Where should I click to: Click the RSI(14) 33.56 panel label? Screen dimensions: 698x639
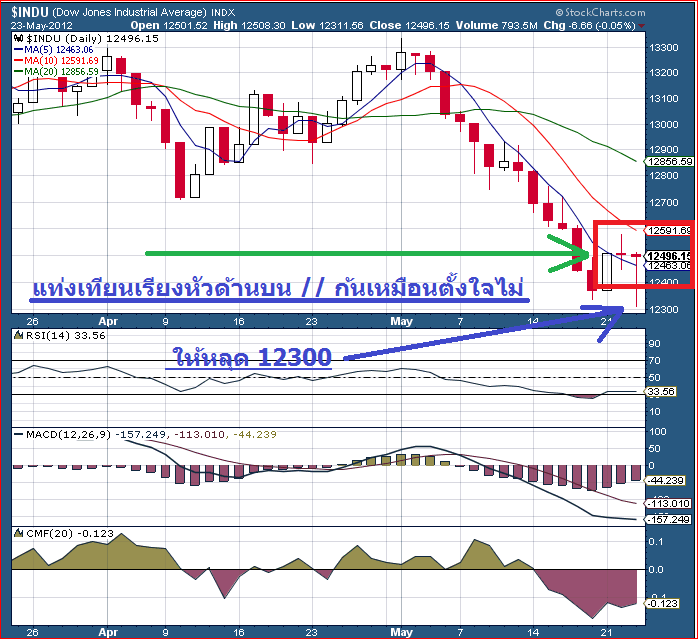coord(65,335)
